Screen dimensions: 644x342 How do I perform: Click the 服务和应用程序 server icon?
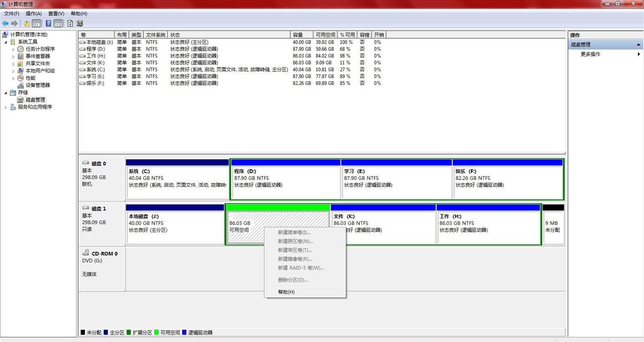click(x=13, y=107)
